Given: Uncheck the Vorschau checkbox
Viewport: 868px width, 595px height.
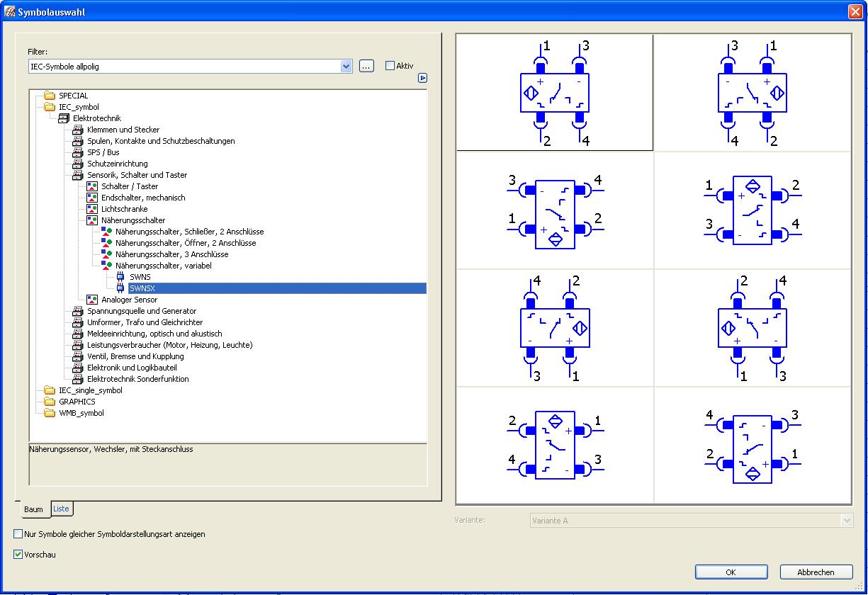Looking at the screenshot, I should point(18,555).
